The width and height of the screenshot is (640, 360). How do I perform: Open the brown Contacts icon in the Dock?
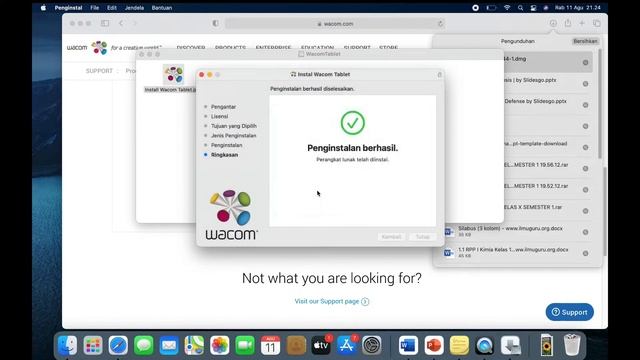(x=296, y=345)
